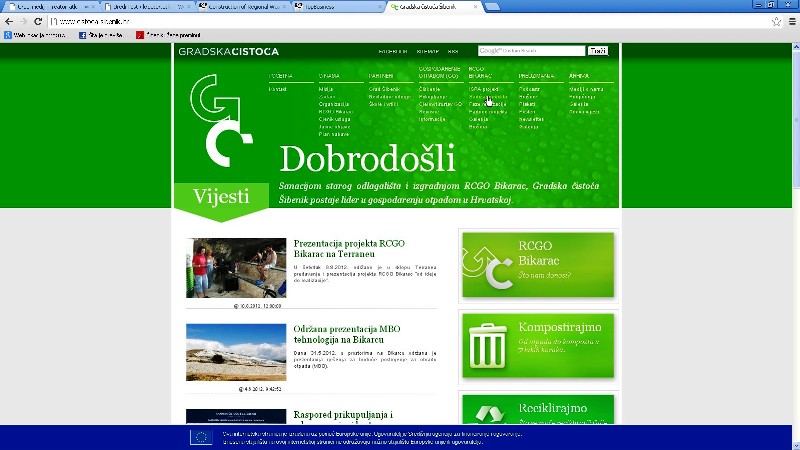The width and height of the screenshot is (800, 450).
Task: Click the Grad Šibenik link under Partneri
Action: click(x=384, y=89)
